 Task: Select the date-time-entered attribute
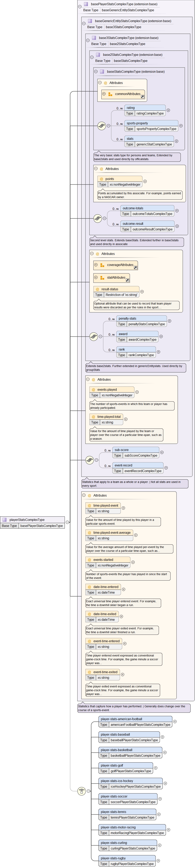106,587
